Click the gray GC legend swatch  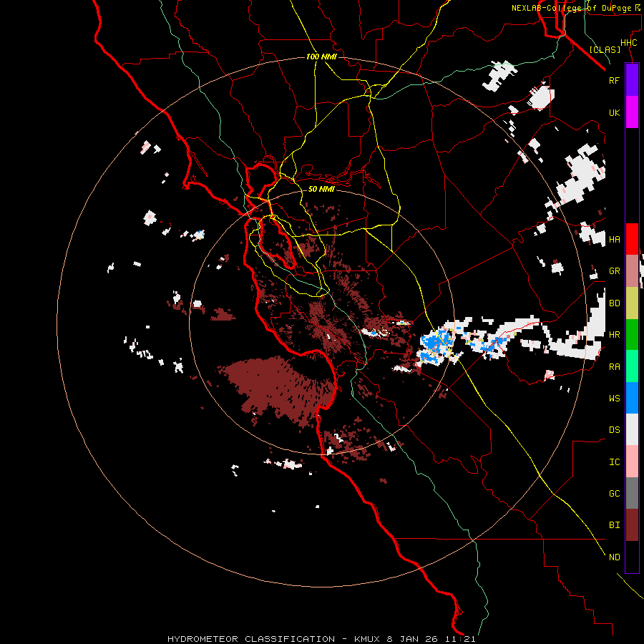coord(632,493)
